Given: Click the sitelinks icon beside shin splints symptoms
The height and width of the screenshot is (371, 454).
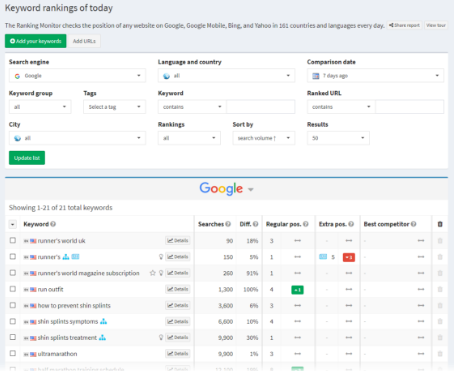Looking at the screenshot, I should pos(104,321).
